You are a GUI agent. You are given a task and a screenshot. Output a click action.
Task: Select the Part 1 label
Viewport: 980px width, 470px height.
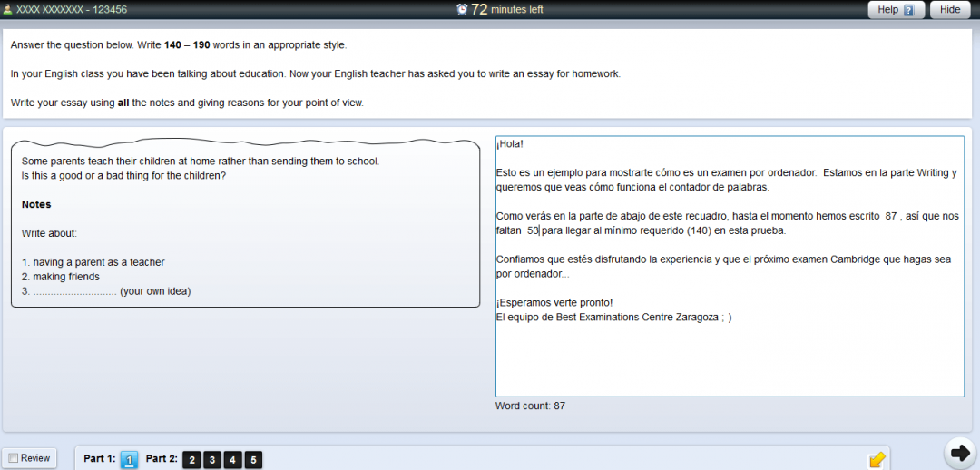tap(99, 459)
